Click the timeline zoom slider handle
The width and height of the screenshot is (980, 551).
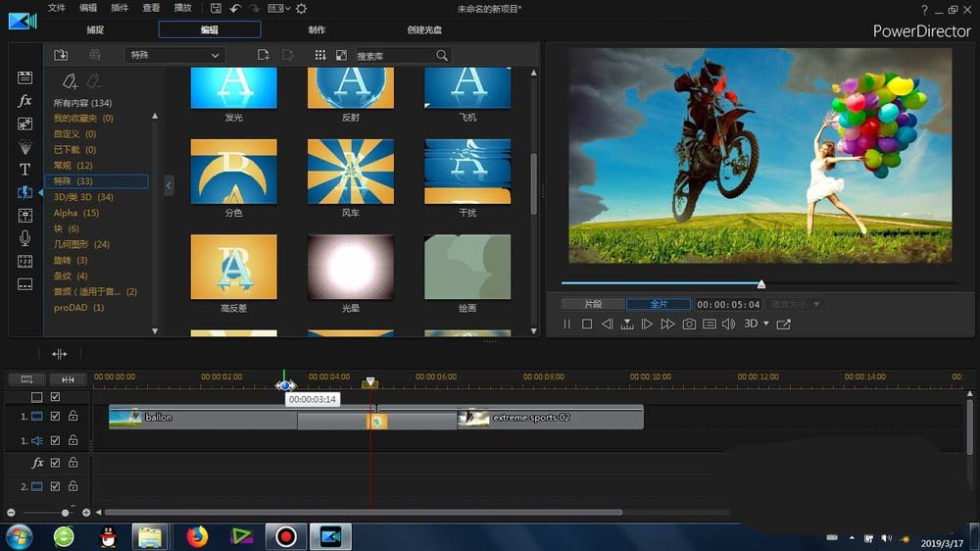65,513
